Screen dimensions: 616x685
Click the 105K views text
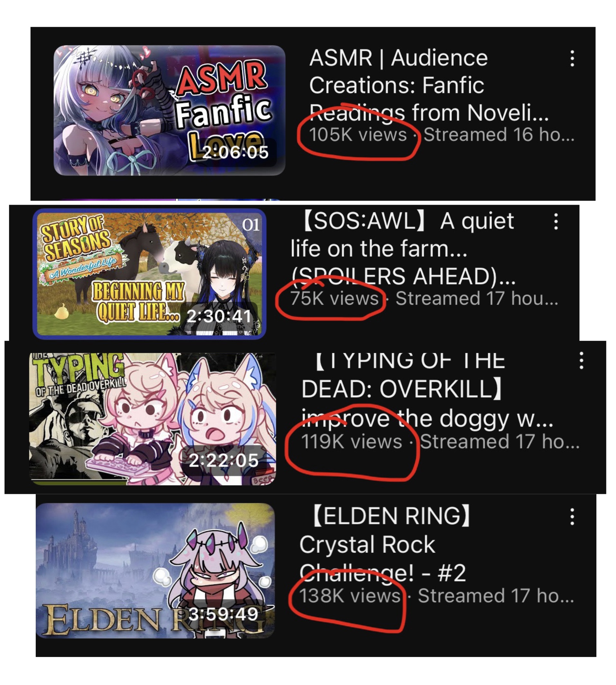click(x=358, y=135)
